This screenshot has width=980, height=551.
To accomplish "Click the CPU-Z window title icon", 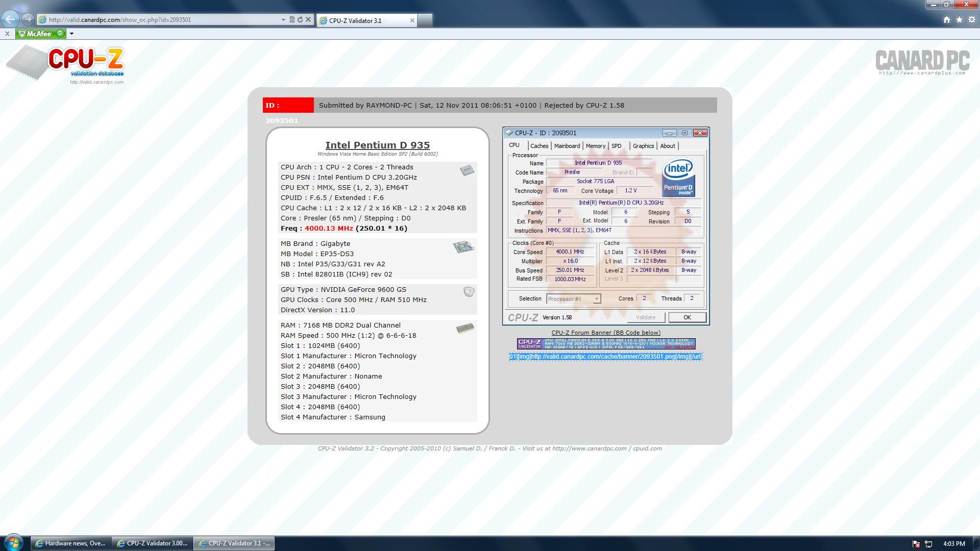I will 509,133.
